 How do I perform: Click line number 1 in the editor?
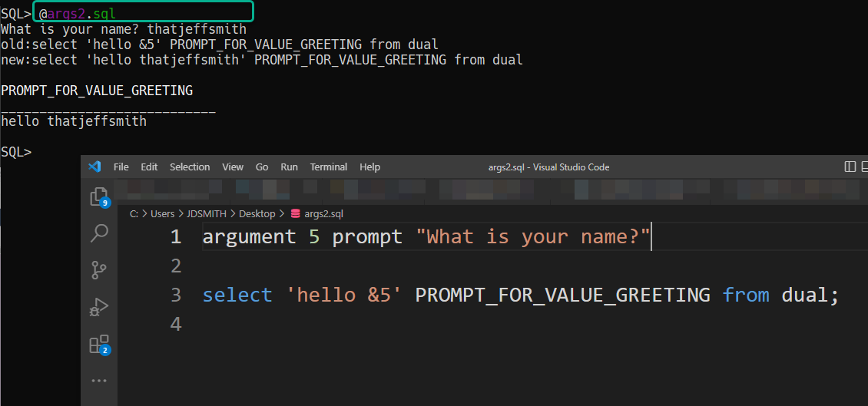176,236
